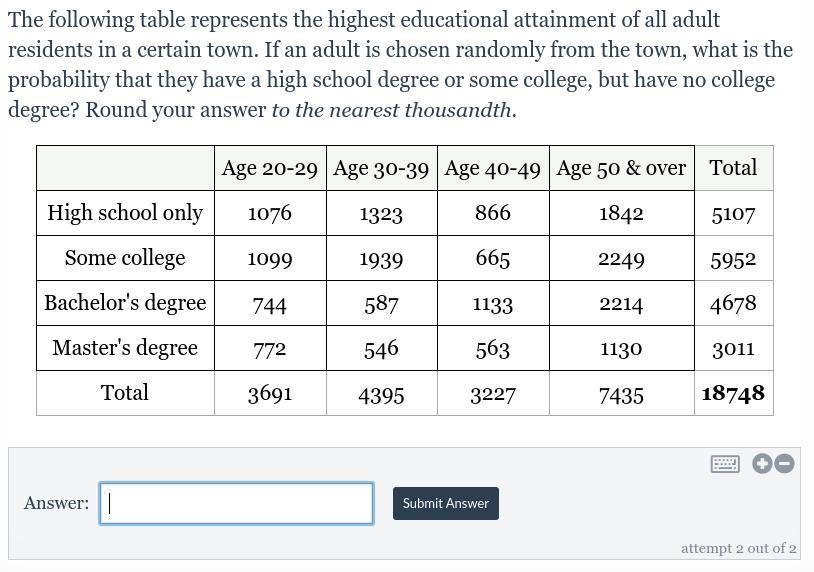Click the minus (decrease size) icon

click(784, 463)
